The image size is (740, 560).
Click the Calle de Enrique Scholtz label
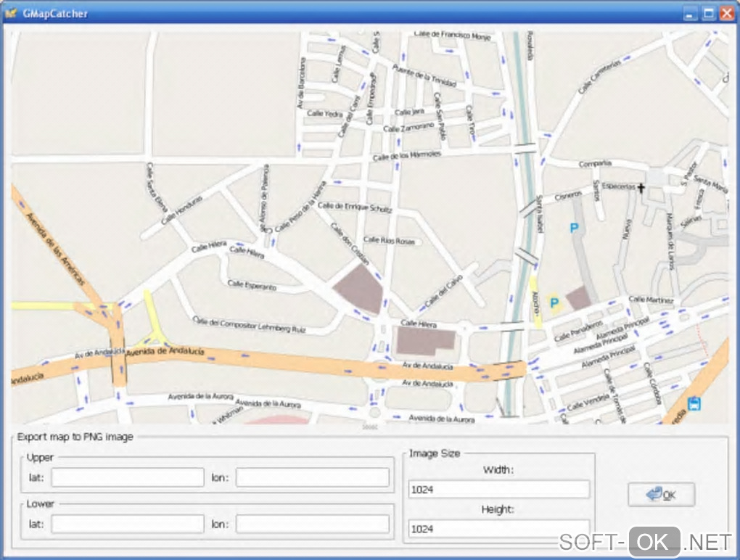point(355,207)
